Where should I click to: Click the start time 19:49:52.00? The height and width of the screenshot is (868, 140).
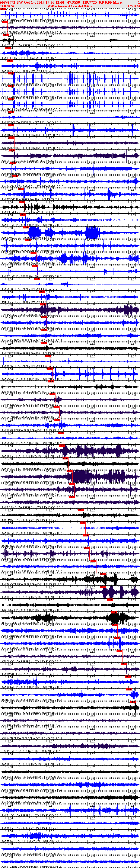(x=7, y=6)
